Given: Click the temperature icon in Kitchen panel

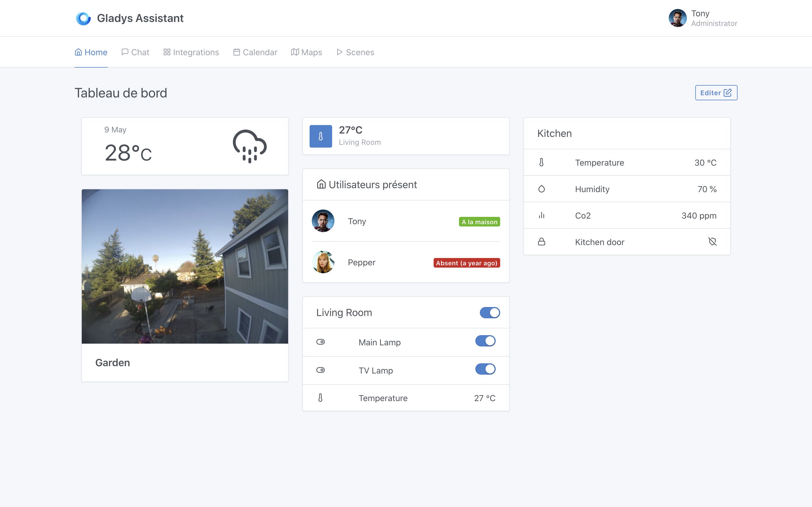Looking at the screenshot, I should (x=541, y=162).
